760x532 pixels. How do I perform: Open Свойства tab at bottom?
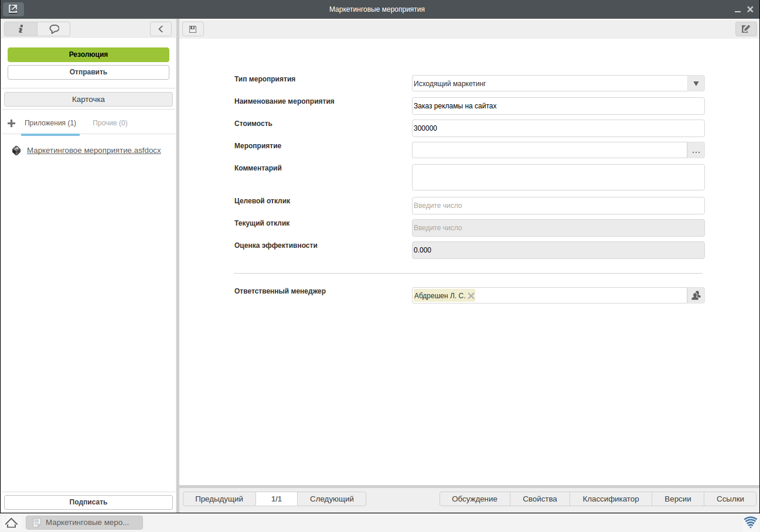[540, 499]
